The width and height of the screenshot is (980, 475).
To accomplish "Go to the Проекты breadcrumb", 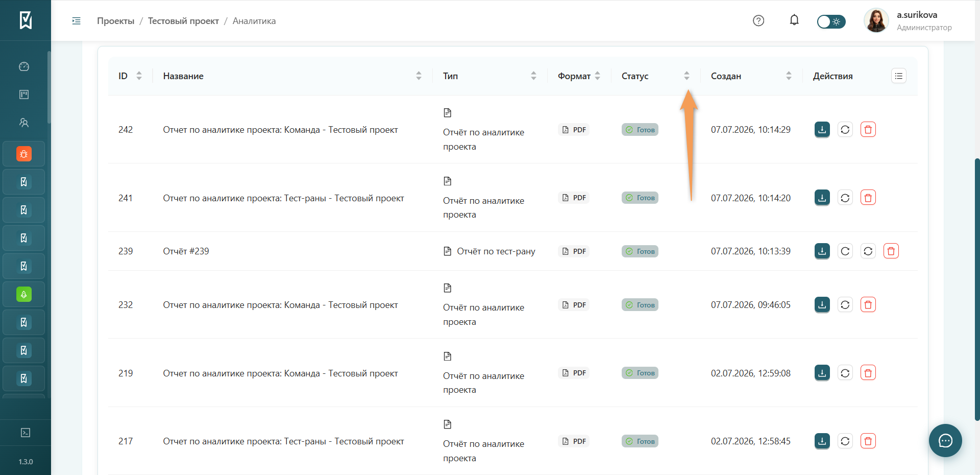I will tap(116, 21).
